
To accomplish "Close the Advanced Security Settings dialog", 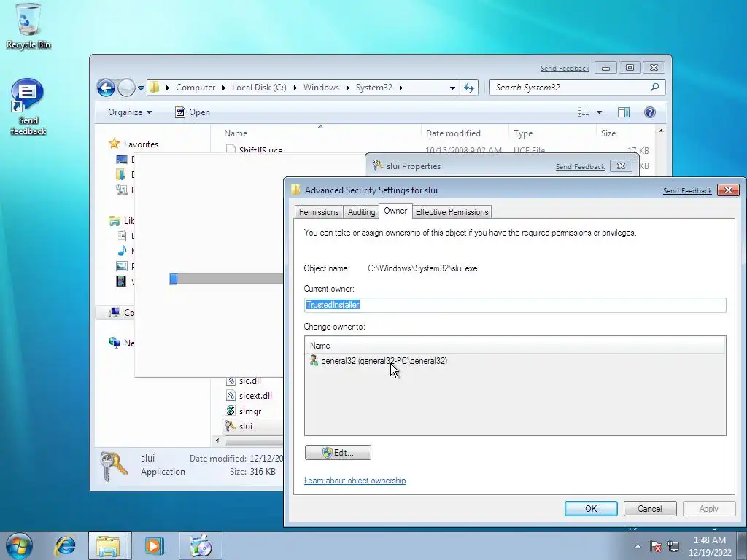I will pyautogui.click(x=728, y=190).
